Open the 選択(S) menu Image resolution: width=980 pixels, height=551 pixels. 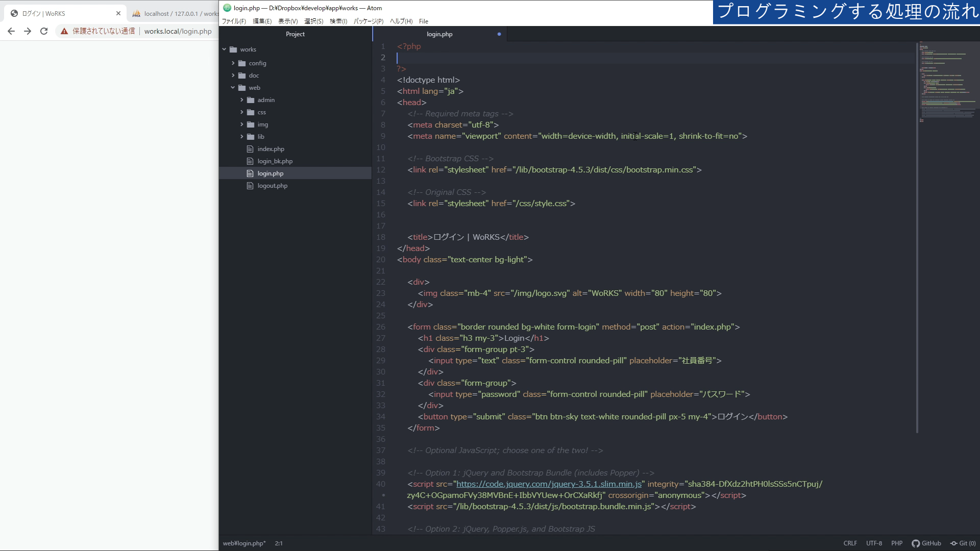[x=314, y=21]
